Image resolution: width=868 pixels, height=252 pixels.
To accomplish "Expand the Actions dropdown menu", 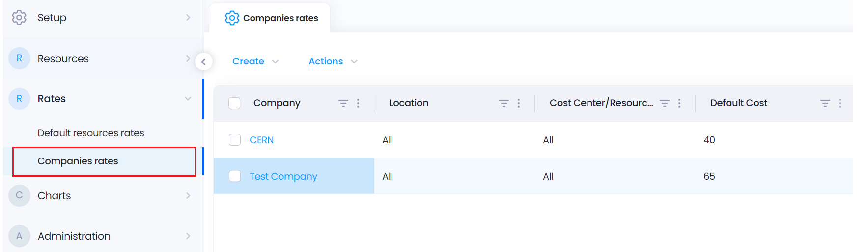I will coord(333,62).
